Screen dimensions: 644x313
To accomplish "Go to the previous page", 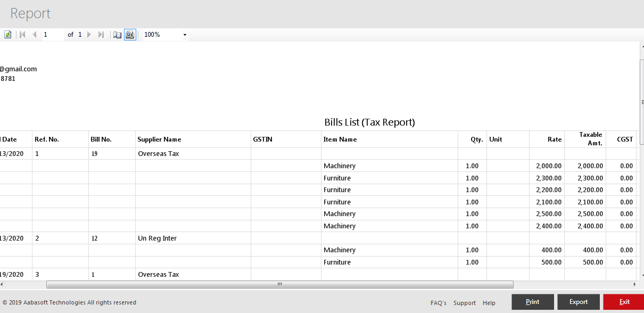I will coord(34,34).
